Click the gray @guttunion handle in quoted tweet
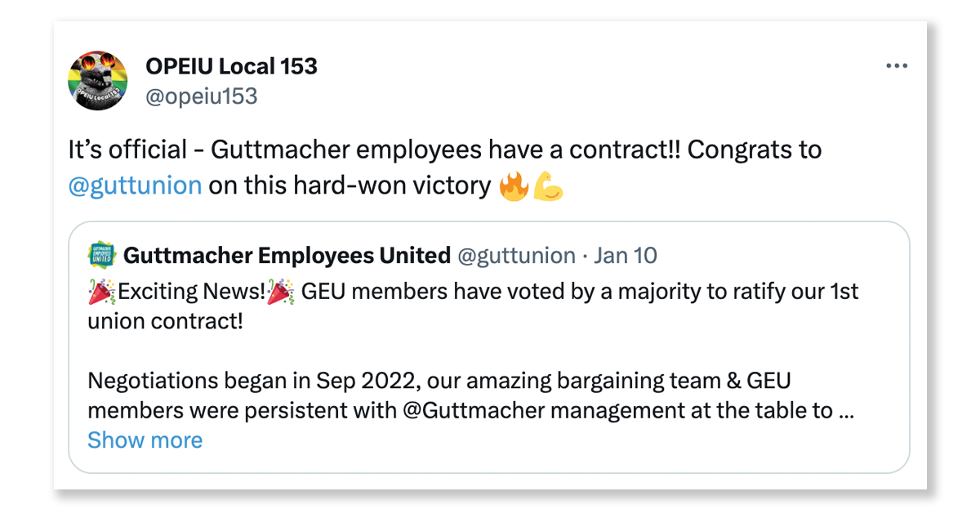Screen dimensions: 980x518 click(x=516, y=256)
